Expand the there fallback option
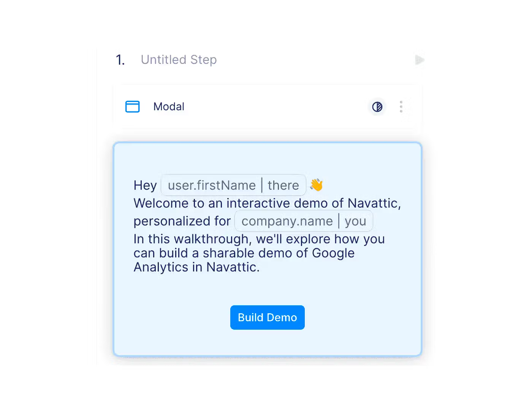Image resolution: width=532 pixels, height=411 pixels. pyautogui.click(x=283, y=185)
